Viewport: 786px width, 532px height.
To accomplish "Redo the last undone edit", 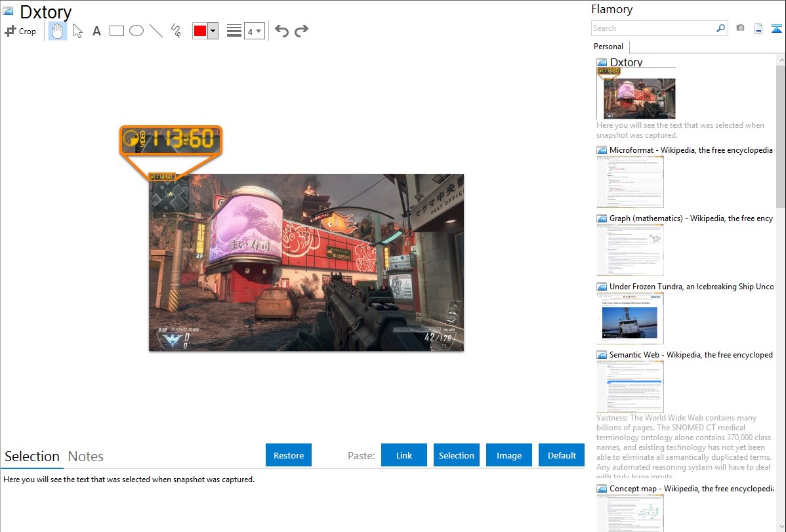I will click(301, 31).
